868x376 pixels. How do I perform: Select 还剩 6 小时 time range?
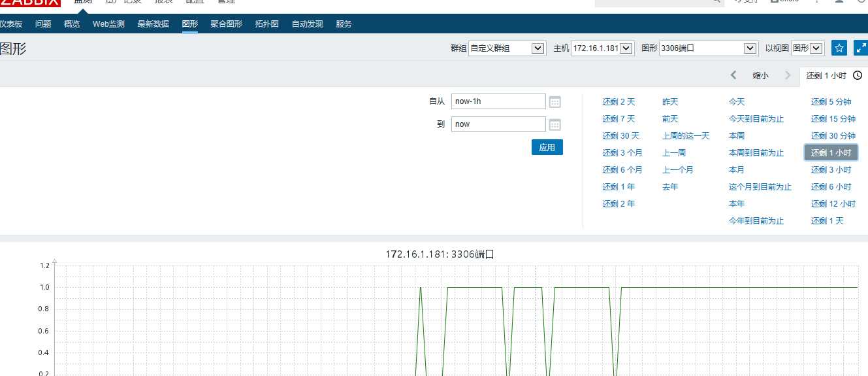(x=831, y=187)
